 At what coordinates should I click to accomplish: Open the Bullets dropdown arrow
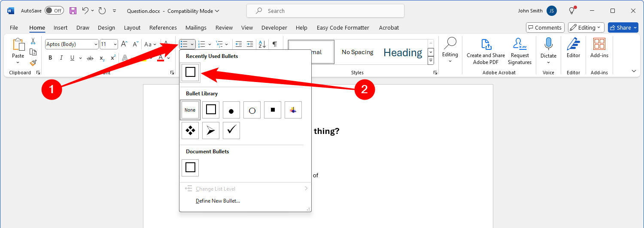192,44
